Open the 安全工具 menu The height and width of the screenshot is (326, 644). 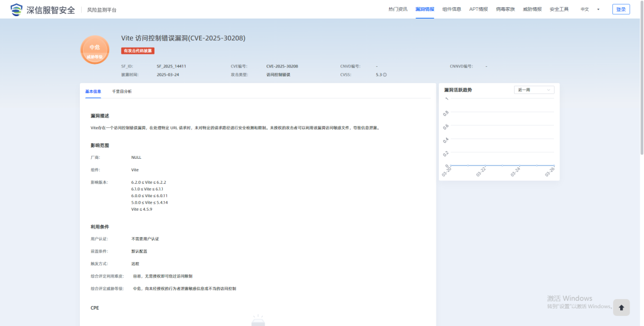(x=559, y=9)
